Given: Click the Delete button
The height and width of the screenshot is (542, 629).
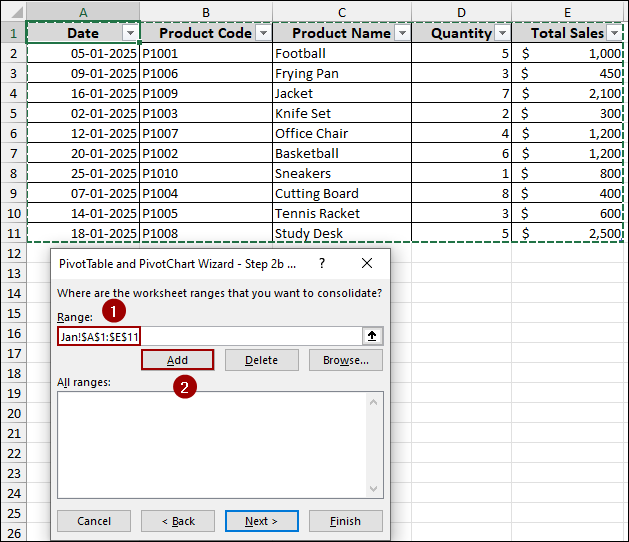Looking at the screenshot, I should [262, 360].
